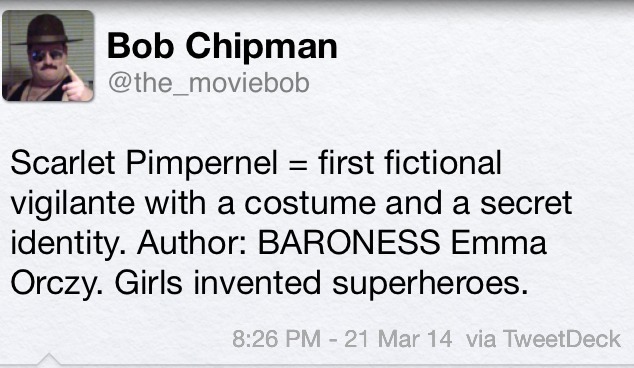Select the 21 Mar 14 date
This screenshot has height=368, width=634.
pos(398,338)
